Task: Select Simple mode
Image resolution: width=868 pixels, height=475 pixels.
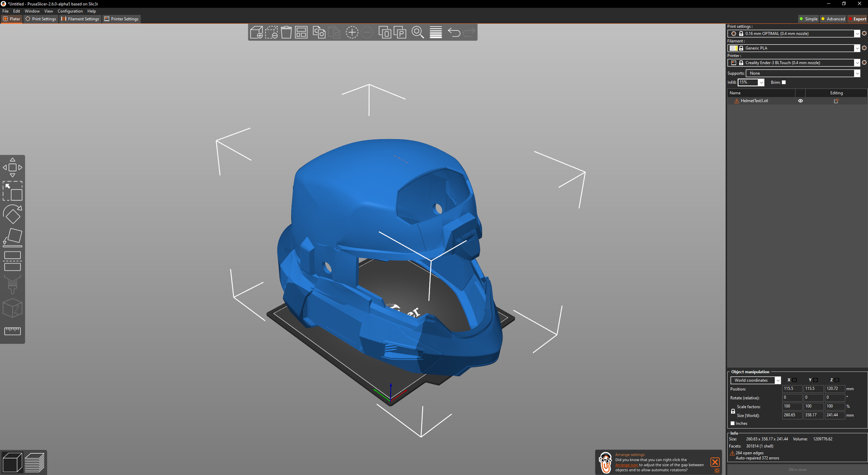Action: pos(808,19)
